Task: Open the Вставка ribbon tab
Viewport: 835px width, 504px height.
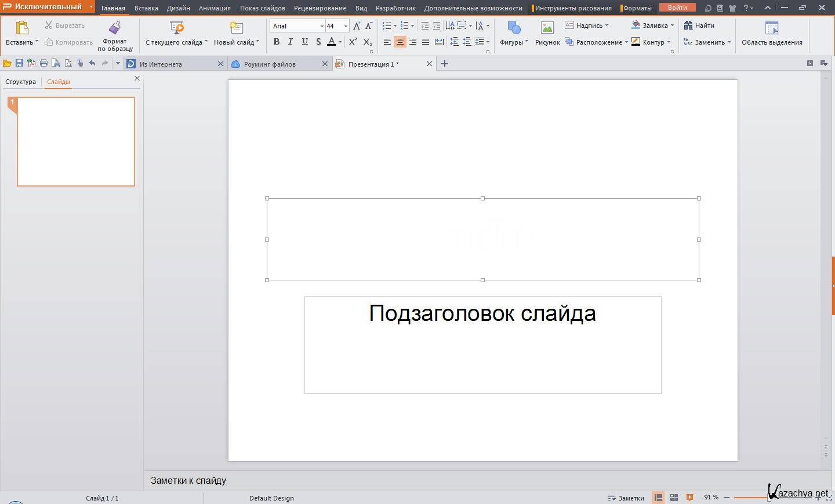Action: pyautogui.click(x=146, y=8)
